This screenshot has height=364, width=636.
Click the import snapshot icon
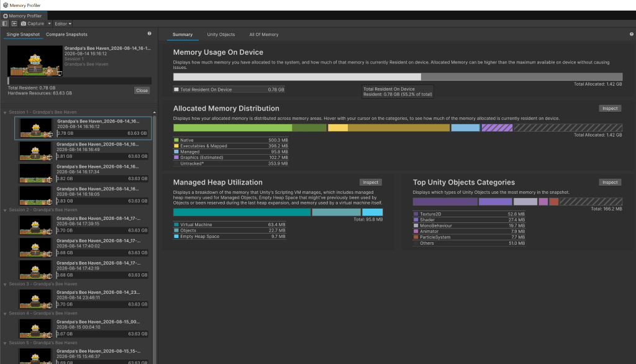(14, 24)
